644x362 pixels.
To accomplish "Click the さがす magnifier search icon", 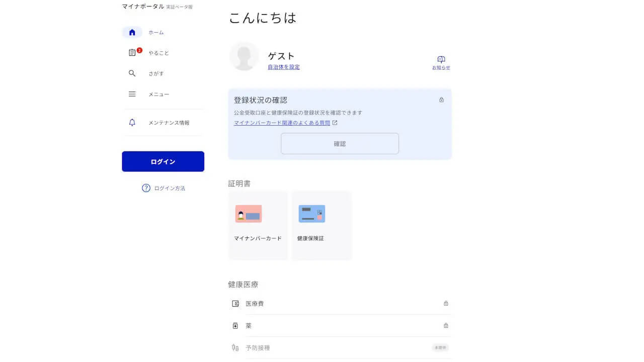I will point(132,73).
